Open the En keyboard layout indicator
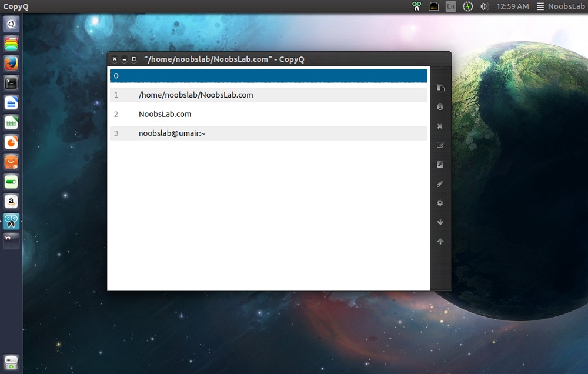The height and width of the screenshot is (374, 588). pyautogui.click(x=451, y=6)
